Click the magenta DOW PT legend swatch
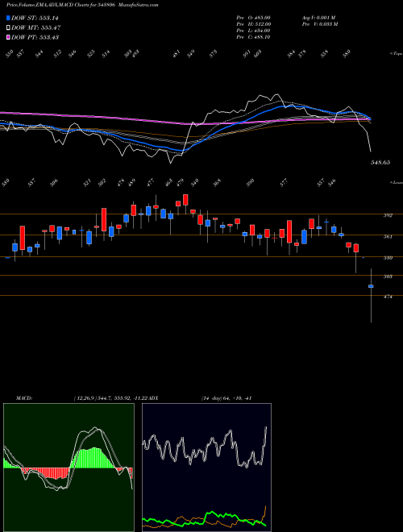 coord(8,37)
